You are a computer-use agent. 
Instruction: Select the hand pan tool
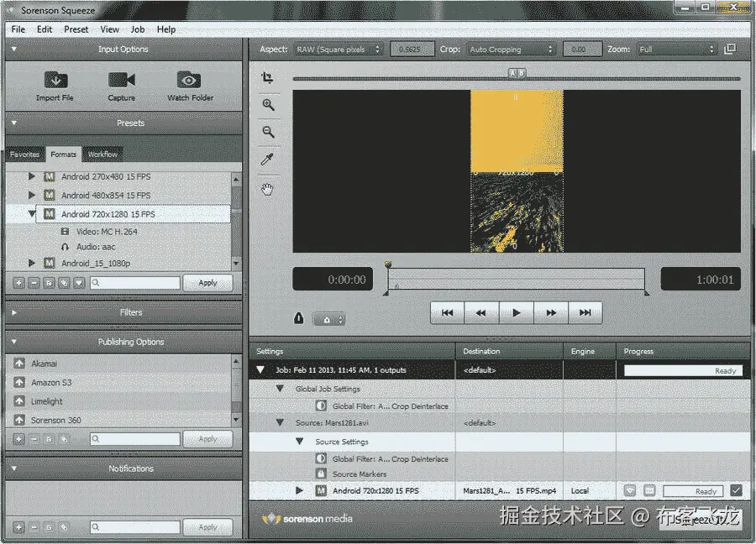point(267,190)
